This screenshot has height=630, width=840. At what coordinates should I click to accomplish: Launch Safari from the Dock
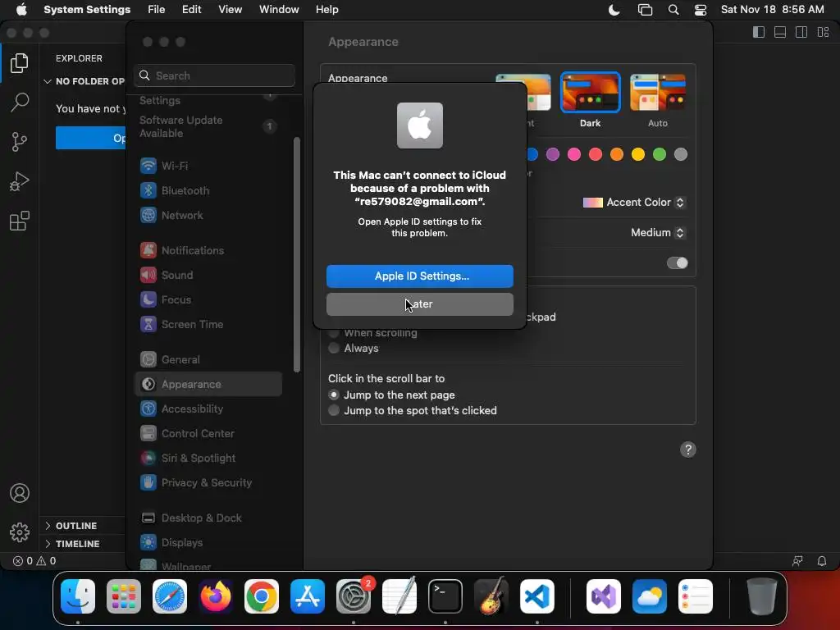click(170, 596)
